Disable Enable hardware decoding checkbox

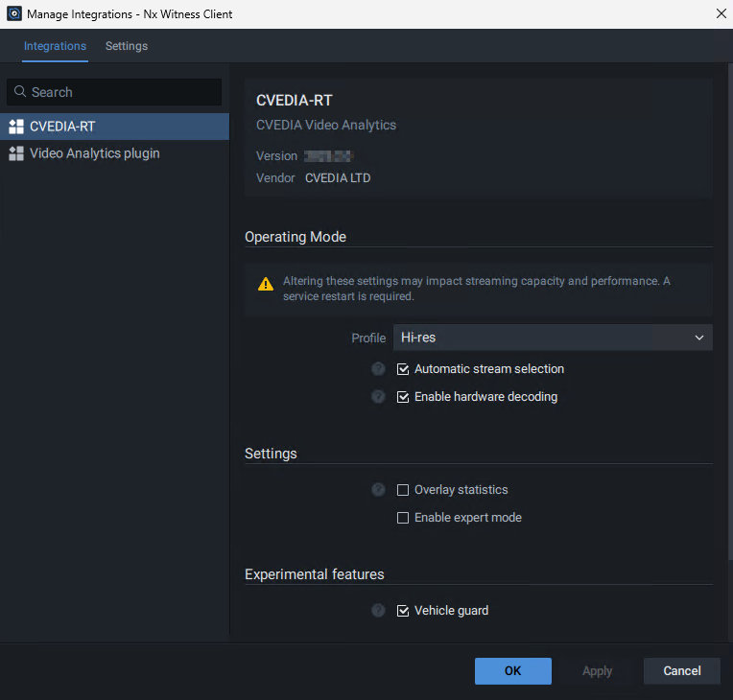[x=403, y=397]
